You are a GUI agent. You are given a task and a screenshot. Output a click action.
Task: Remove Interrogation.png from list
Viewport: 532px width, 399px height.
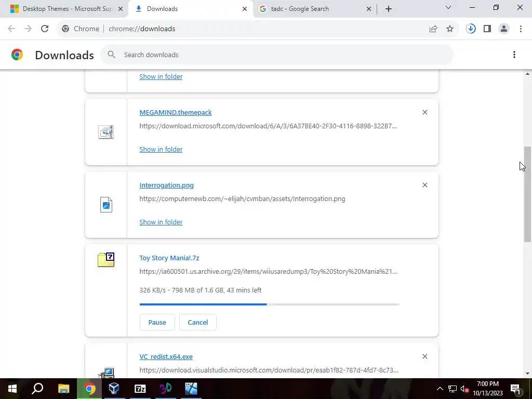pos(425,185)
